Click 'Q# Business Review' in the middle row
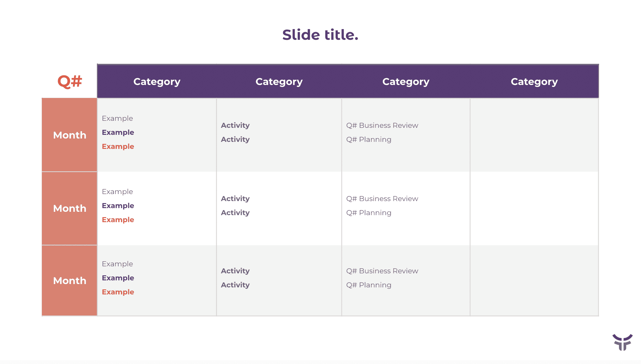Screen dimensions: 641x364 382,199
